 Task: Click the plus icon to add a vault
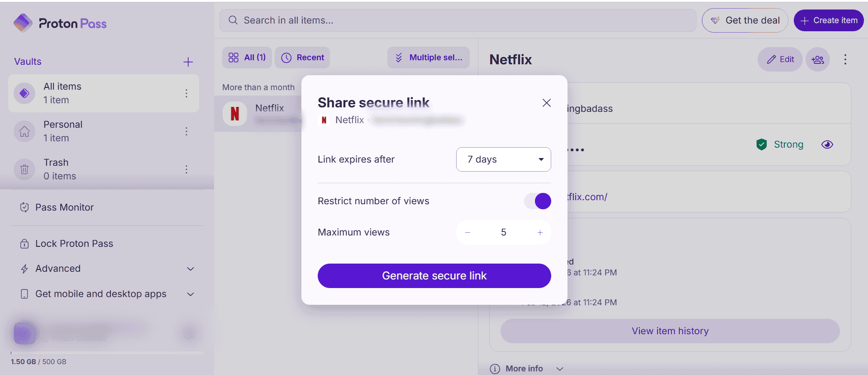(x=188, y=62)
